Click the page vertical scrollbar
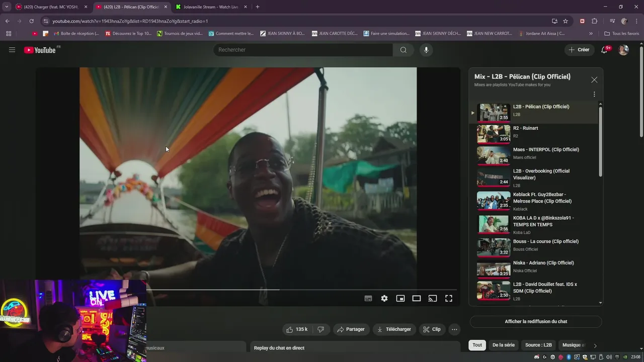 point(641,90)
